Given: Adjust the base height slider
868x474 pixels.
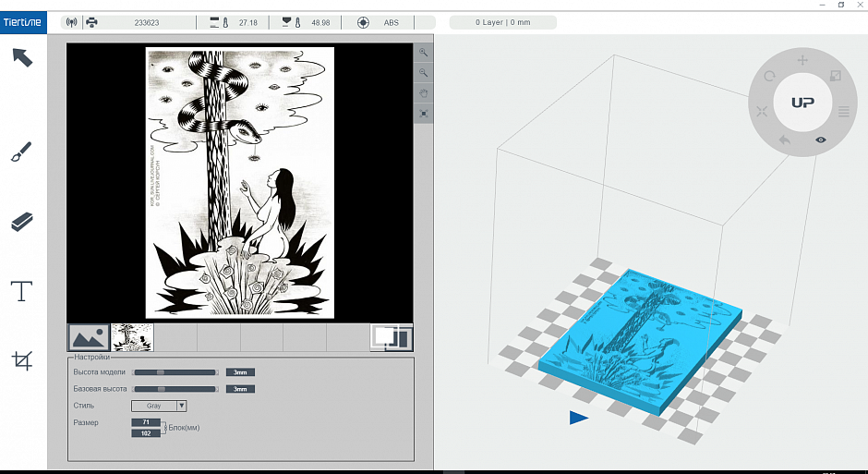Looking at the screenshot, I should click(175, 389).
